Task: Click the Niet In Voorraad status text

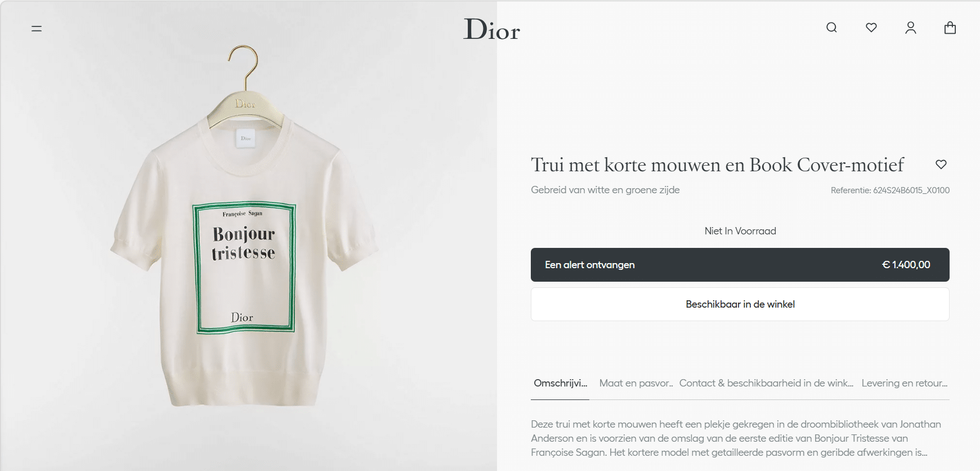Action: (x=740, y=231)
